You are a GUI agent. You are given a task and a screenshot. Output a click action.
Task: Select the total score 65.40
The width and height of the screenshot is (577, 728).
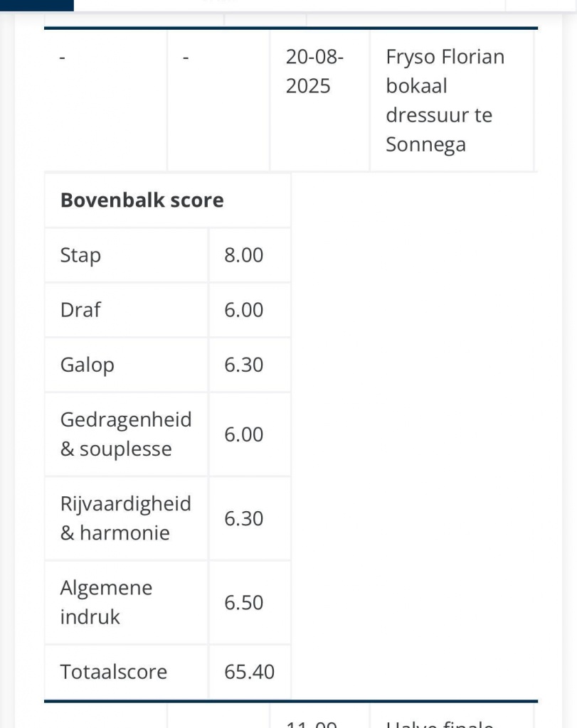[249, 672]
